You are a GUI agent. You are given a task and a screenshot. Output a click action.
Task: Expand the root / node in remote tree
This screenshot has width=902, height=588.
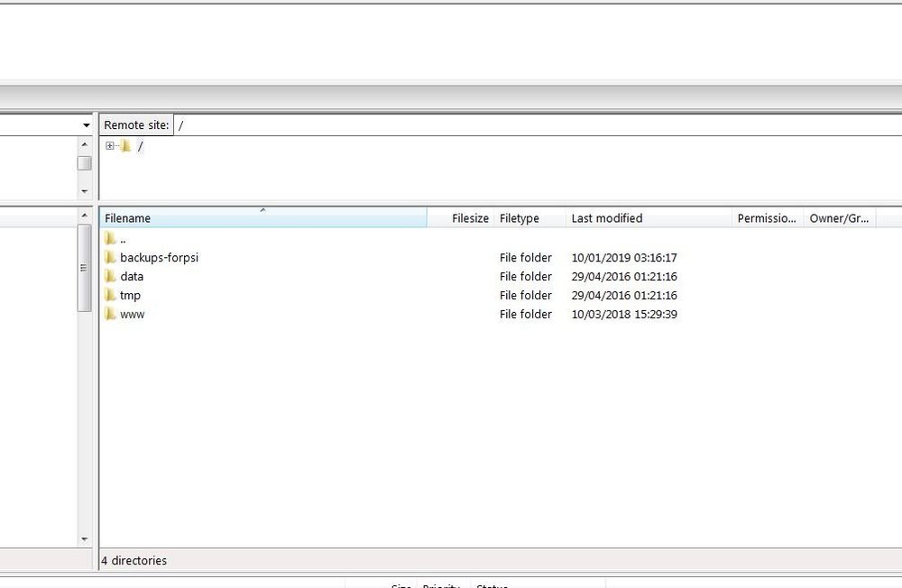pos(109,145)
